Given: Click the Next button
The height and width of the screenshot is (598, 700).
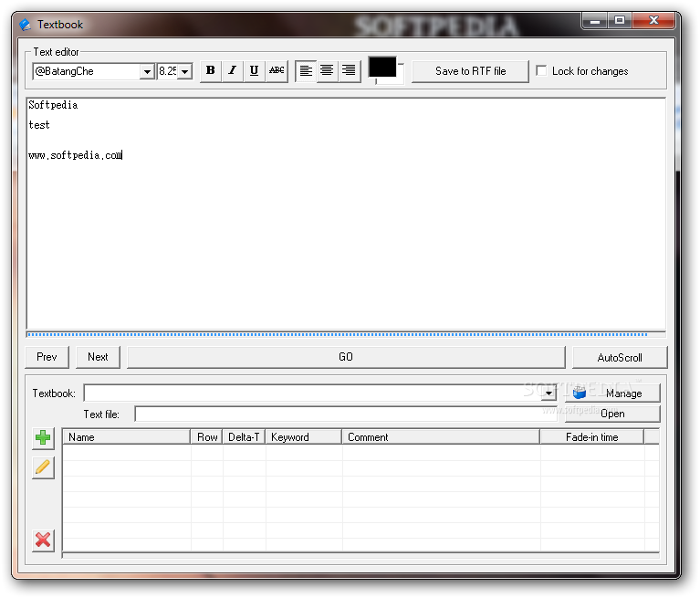Looking at the screenshot, I should coord(98,357).
